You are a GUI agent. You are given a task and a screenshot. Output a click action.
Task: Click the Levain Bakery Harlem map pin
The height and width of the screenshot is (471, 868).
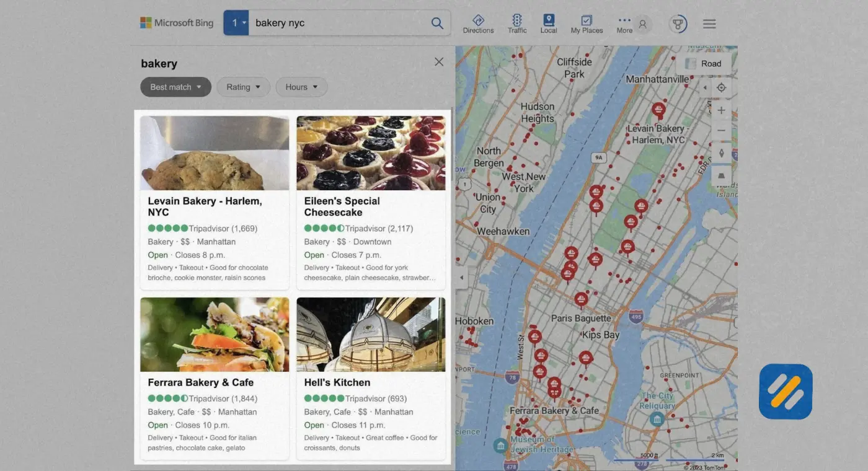coord(658,111)
